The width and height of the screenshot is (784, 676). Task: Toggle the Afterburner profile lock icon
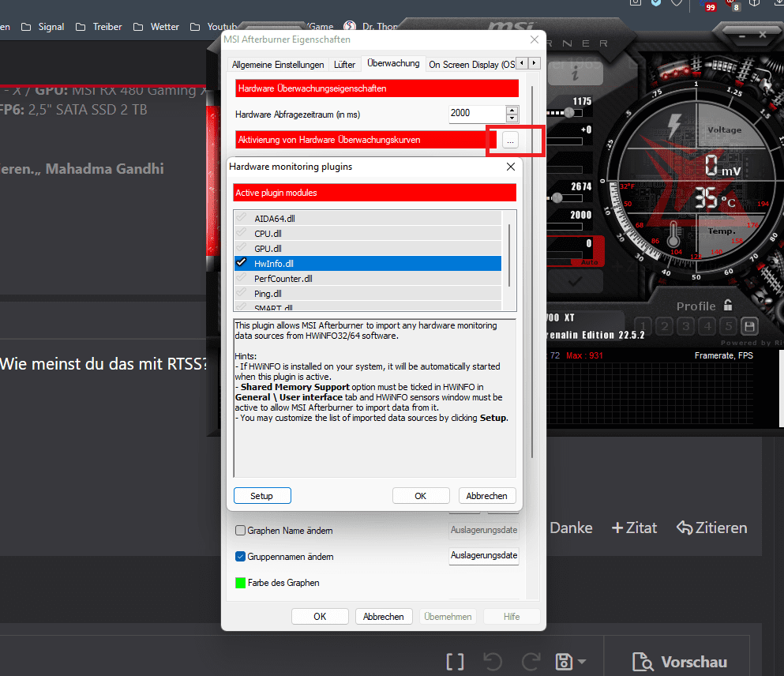(728, 305)
